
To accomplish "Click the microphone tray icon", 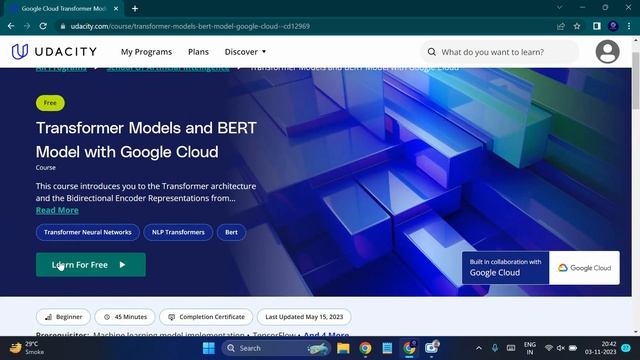I will click(495, 348).
